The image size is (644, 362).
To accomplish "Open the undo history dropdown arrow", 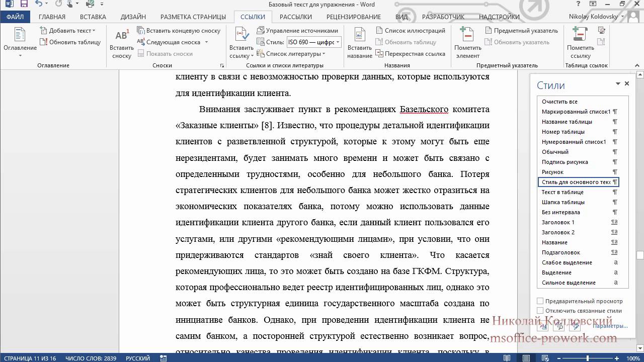I will click(x=46, y=5).
